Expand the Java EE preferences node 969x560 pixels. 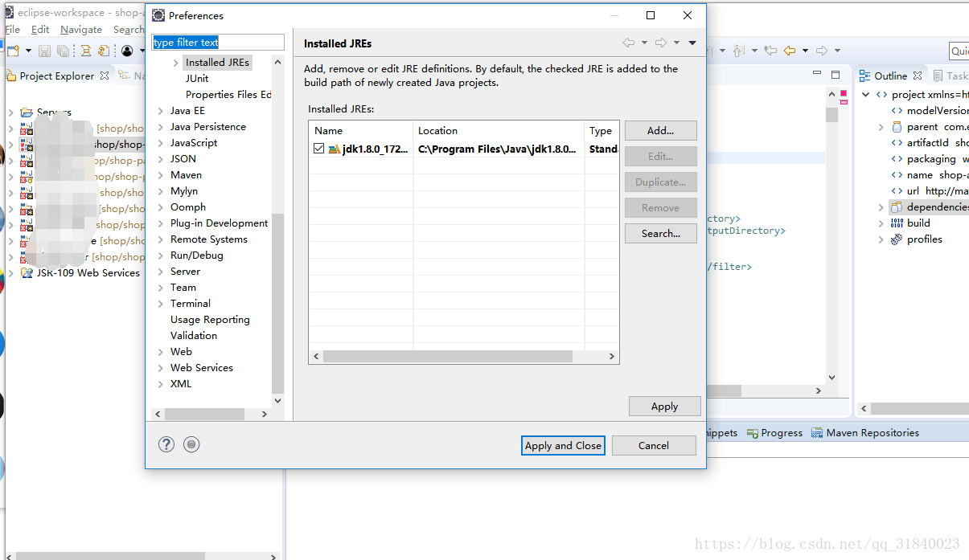pyautogui.click(x=160, y=111)
